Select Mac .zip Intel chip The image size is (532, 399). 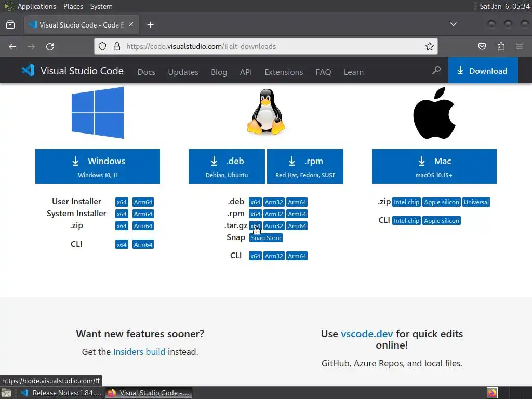point(406,202)
